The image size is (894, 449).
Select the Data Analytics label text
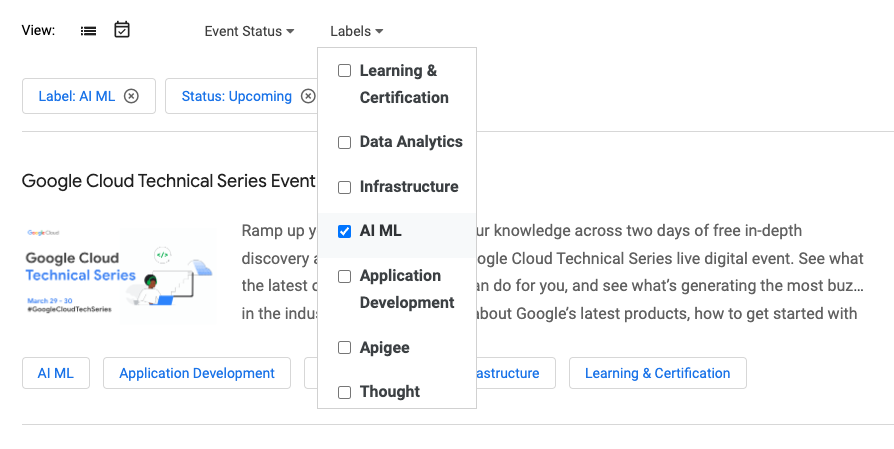pyautogui.click(x=411, y=142)
